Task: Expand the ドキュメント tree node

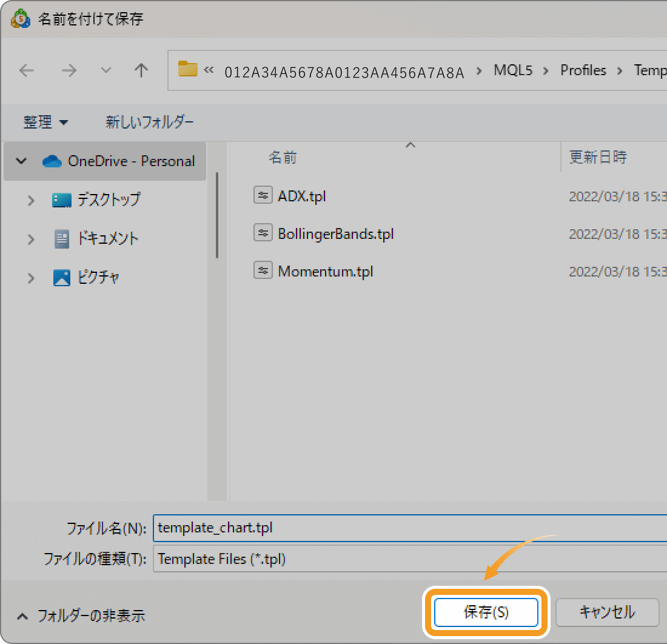Action: coord(31,240)
